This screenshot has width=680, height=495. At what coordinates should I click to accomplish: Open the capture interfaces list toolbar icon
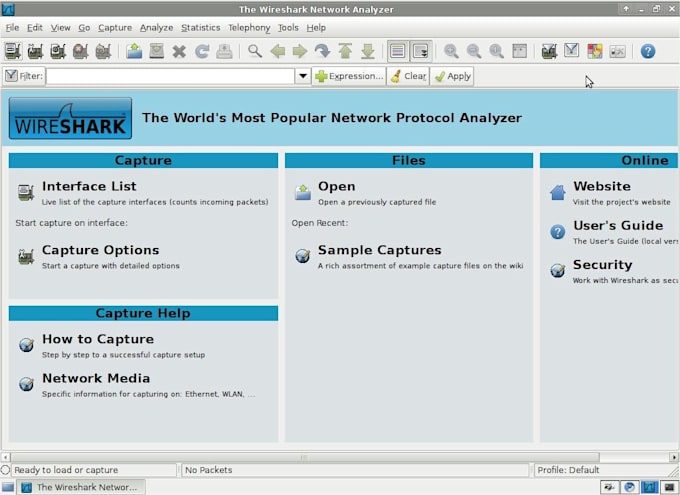(x=13, y=51)
